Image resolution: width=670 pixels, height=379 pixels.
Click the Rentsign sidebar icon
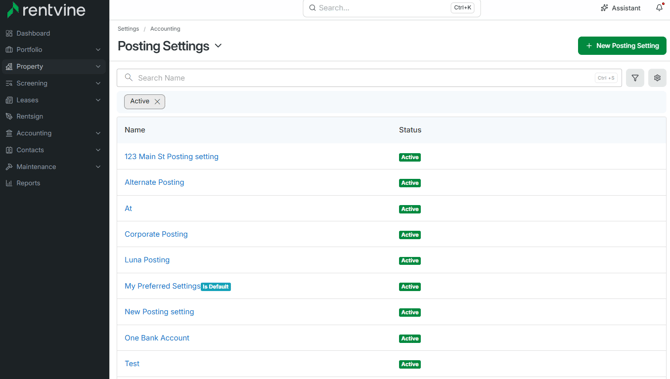[x=9, y=116]
